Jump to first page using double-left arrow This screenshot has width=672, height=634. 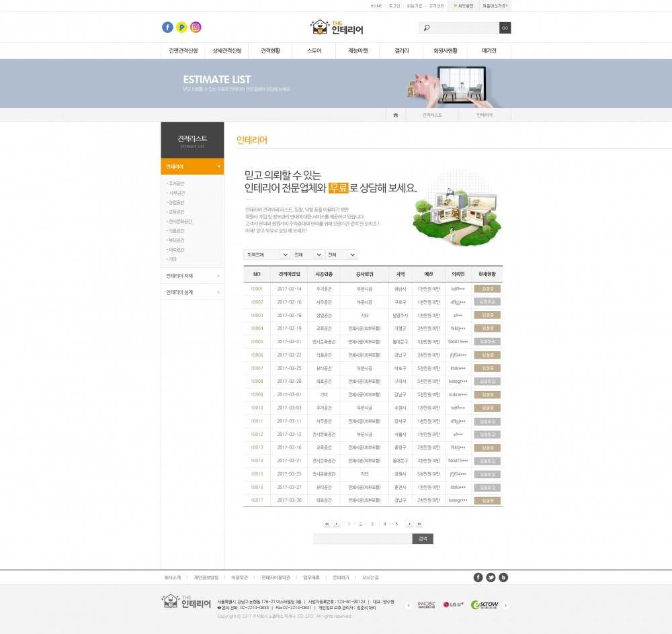pyautogui.click(x=327, y=524)
